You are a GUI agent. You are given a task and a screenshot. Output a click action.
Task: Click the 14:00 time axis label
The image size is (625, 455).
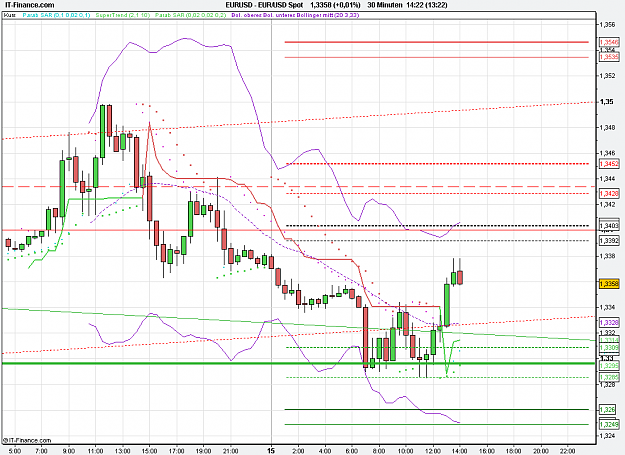click(460, 451)
